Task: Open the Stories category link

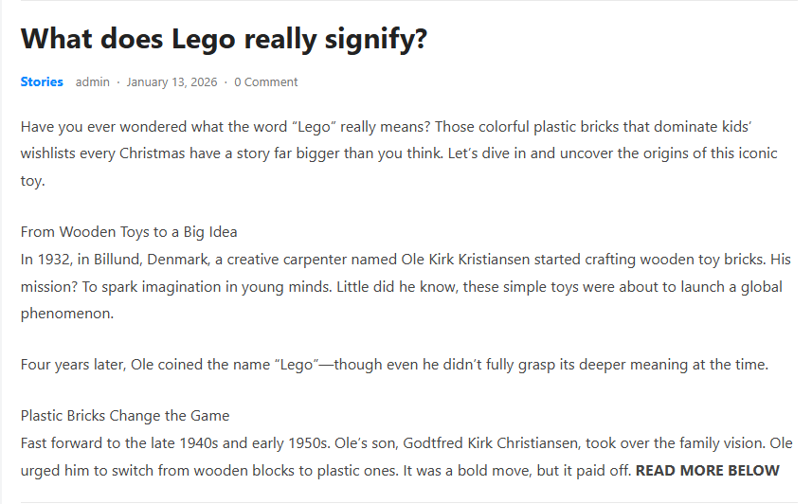Action: coord(42,81)
